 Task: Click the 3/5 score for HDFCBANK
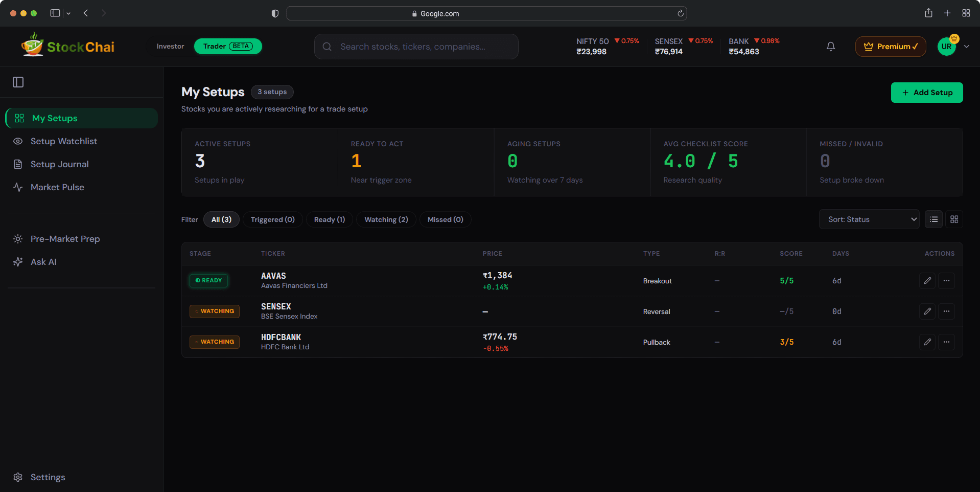pos(787,342)
